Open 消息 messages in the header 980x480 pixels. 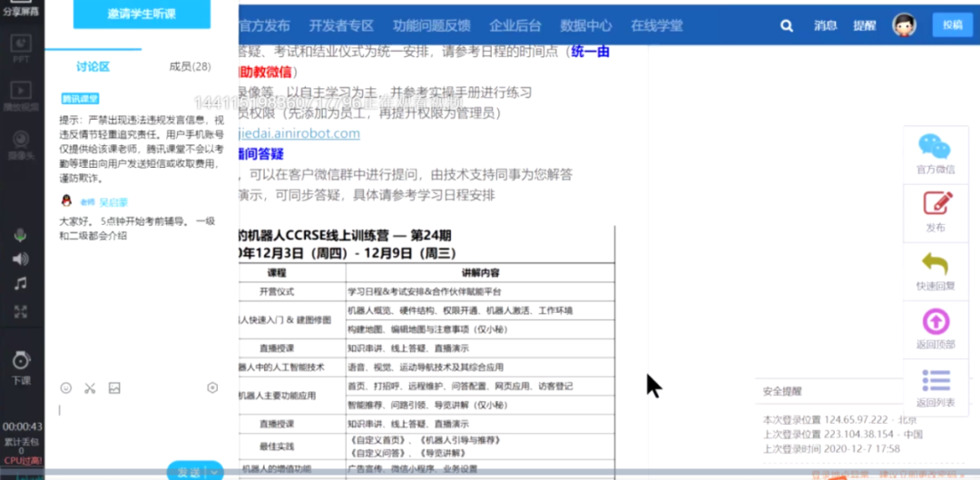pyautogui.click(x=825, y=25)
